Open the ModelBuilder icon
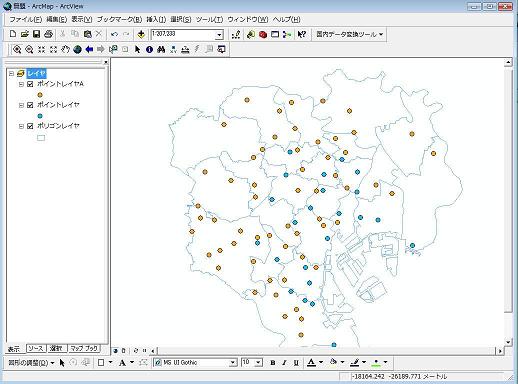Screen dimensions: 518x384 pyautogui.click(x=287, y=34)
